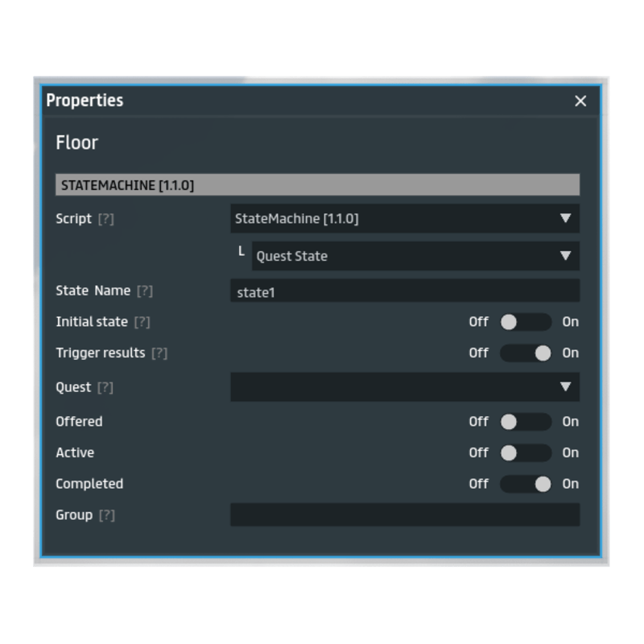
Task: Close the Properties panel
Action: tap(580, 101)
